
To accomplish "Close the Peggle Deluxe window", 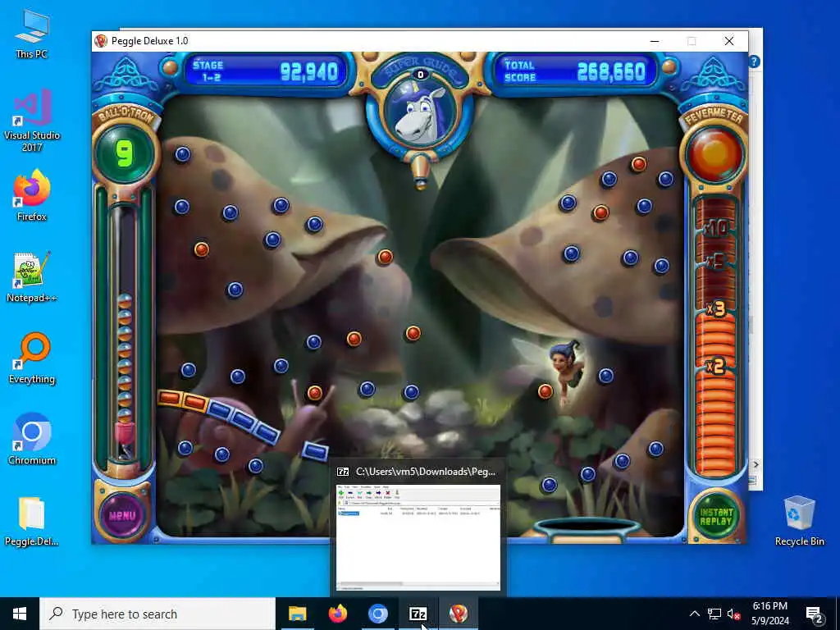I will tap(729, 41).
